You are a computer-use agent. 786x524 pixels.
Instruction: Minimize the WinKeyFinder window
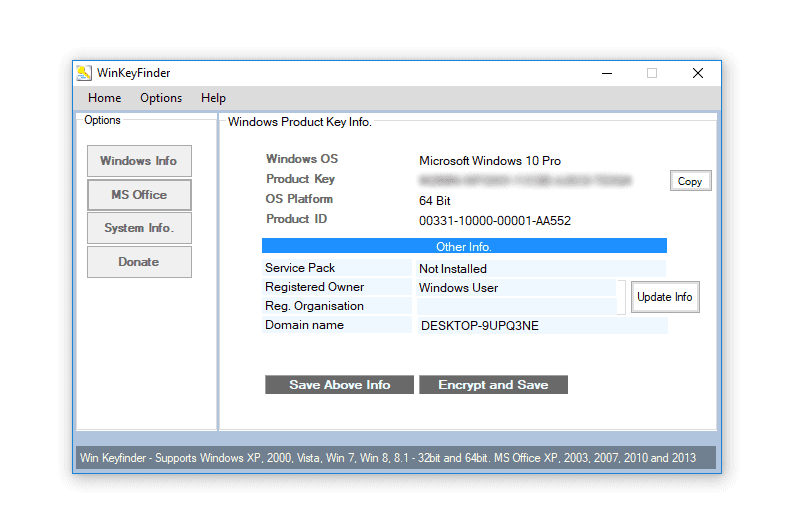click(x=607, y=73)
